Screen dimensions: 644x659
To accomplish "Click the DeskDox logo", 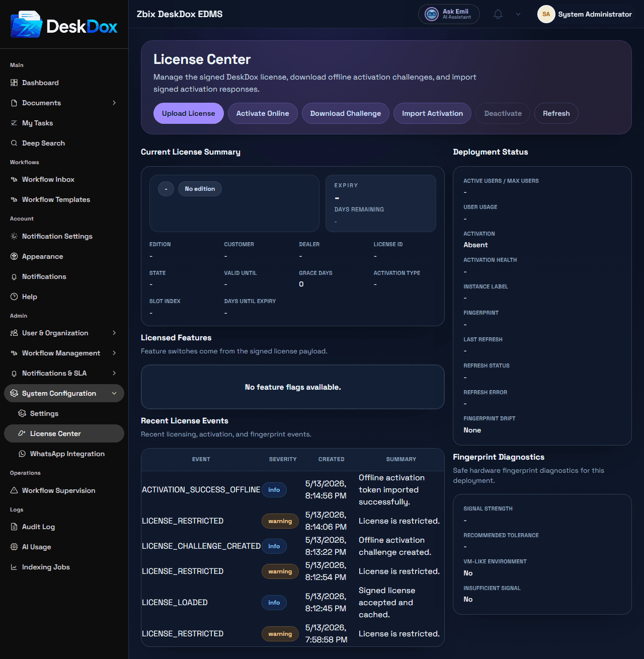I will click(x=64, y=25).
